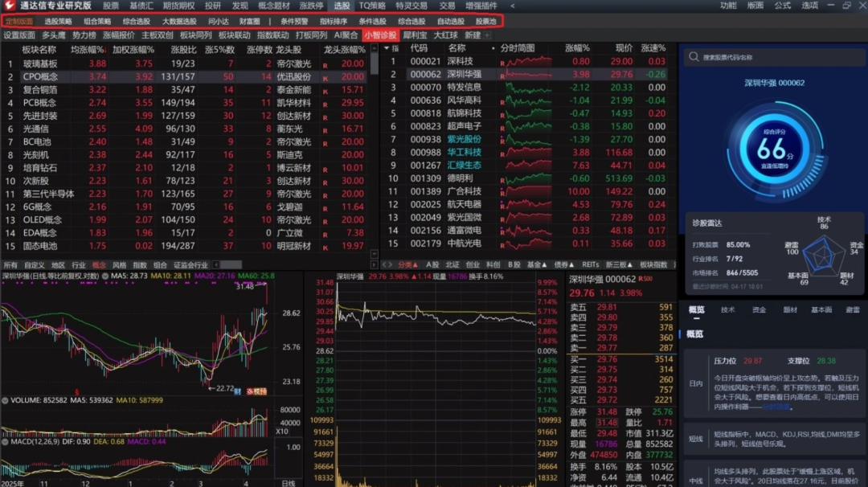The image size is (868, 487).
Task: Click the search magnifier icon in diagnosis panel
Action: point(694,58)
